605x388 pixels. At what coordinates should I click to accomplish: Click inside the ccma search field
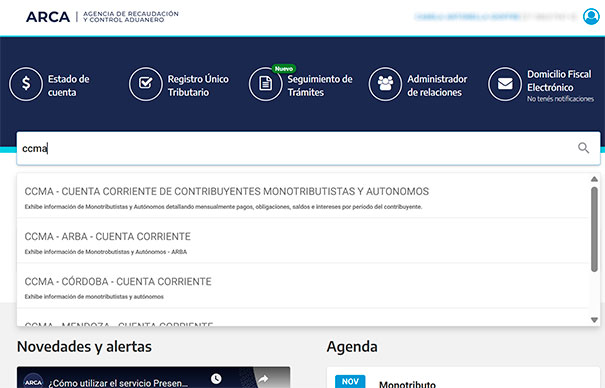click(x=297, y=148)
